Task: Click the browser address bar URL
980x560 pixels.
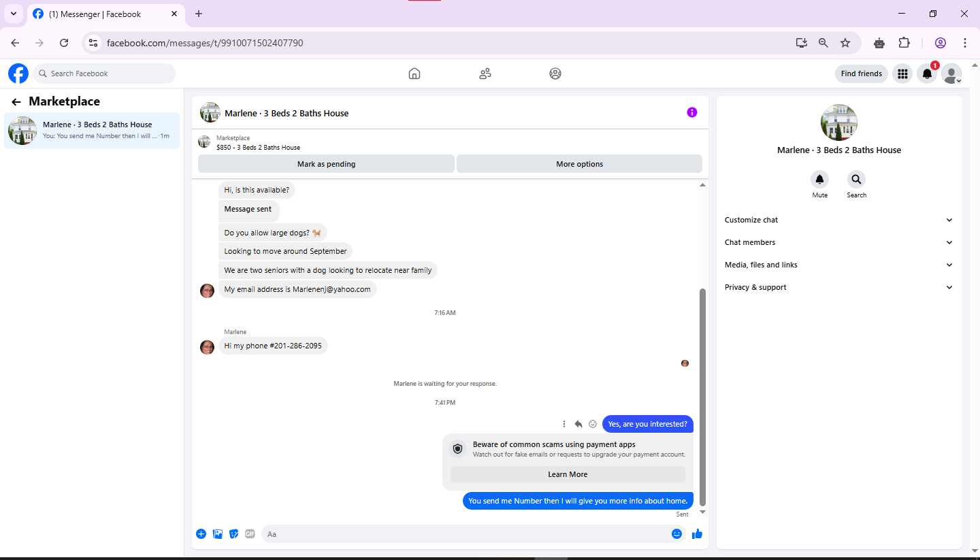Action: pyautogui.click(x=205, y=43)
